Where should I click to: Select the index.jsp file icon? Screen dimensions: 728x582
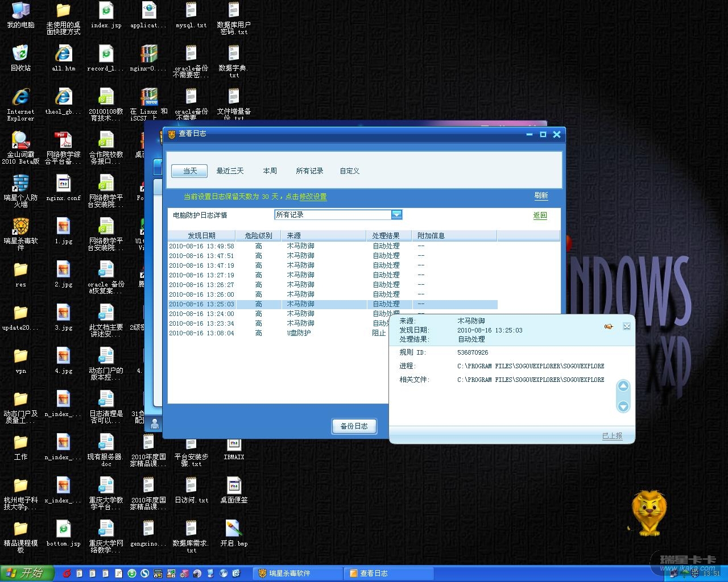106,15
